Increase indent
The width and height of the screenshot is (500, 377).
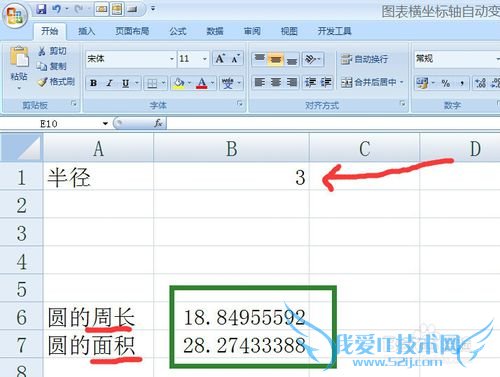pyautogui.click(x=325, y=82)
